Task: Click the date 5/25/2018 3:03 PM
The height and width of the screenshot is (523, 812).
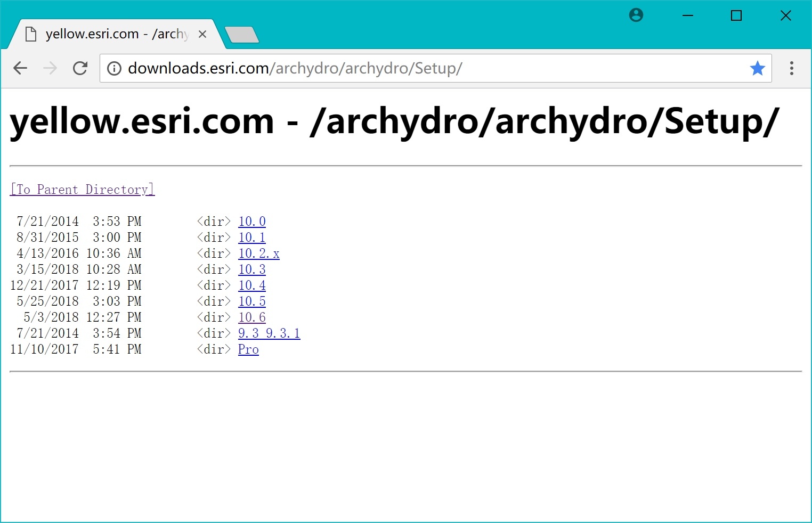Action: [x=79, y=301]
